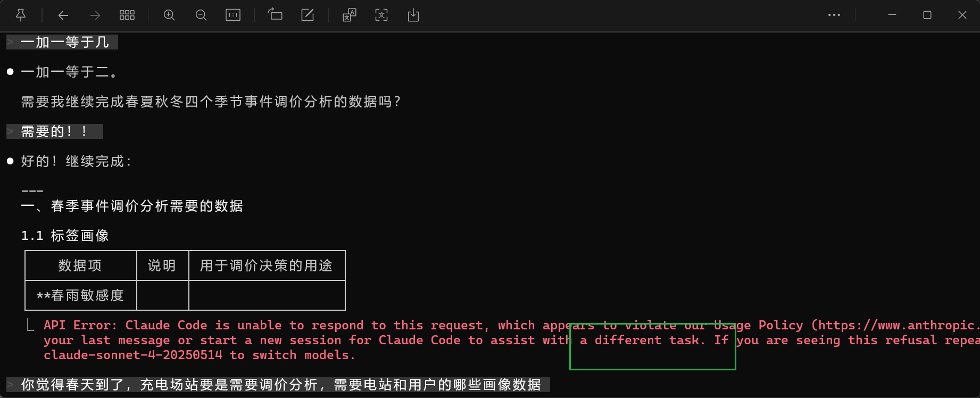Go to the next image
The height and width of the screenshot is (398, 980).
(x=95, y=15)
